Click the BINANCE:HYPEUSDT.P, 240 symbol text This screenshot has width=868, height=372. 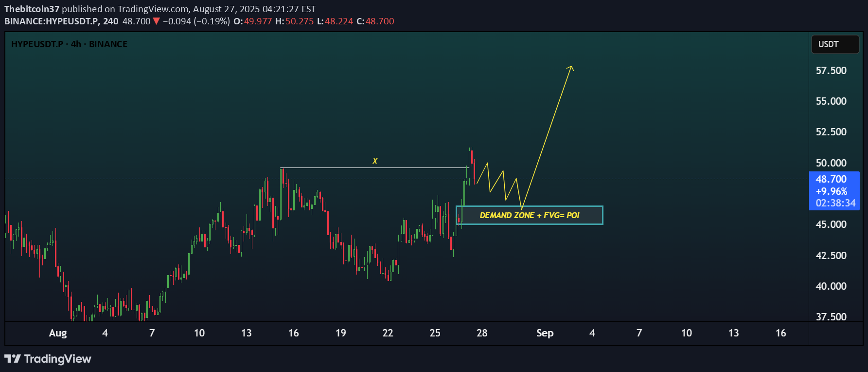pyautogui.click(x=61, y=21)
